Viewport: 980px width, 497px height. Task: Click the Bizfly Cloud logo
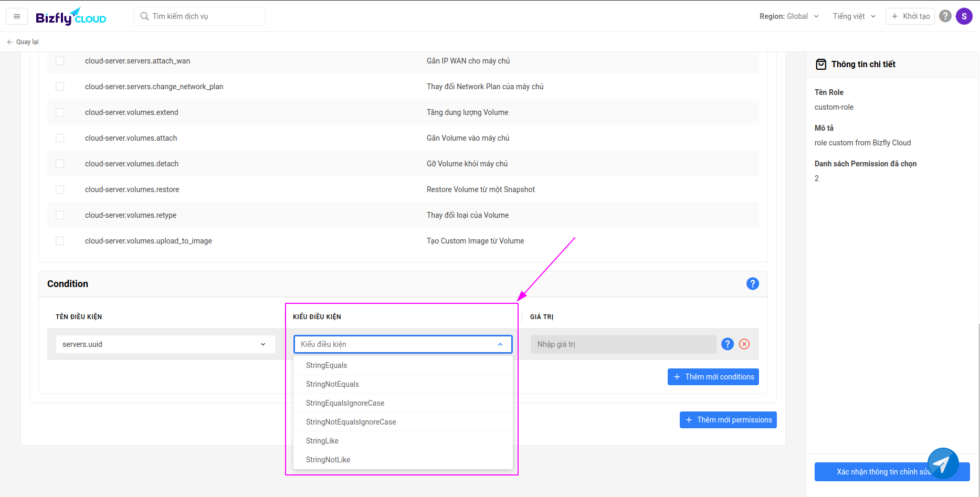tap(71, 17)
